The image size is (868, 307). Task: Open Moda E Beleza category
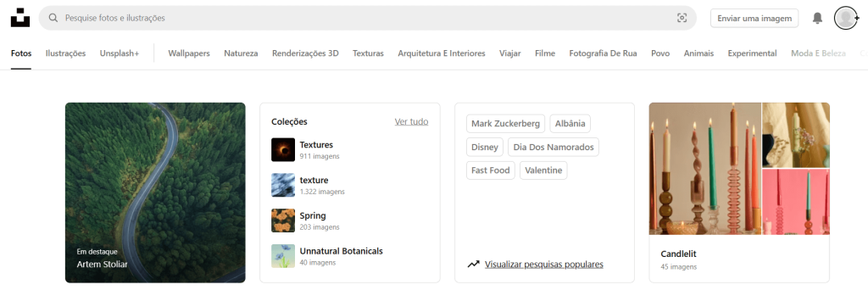pyautogui.click(x=818, y=53)
